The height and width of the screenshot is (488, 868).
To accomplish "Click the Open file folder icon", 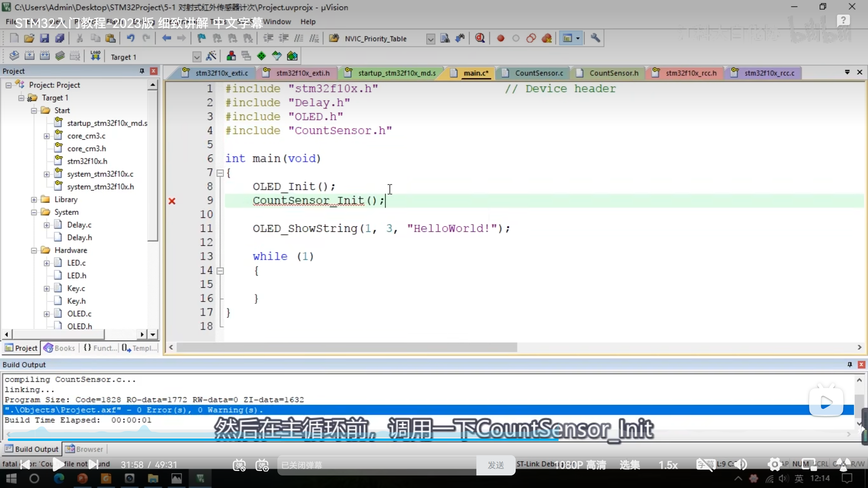I will click(x=29, y=38).
